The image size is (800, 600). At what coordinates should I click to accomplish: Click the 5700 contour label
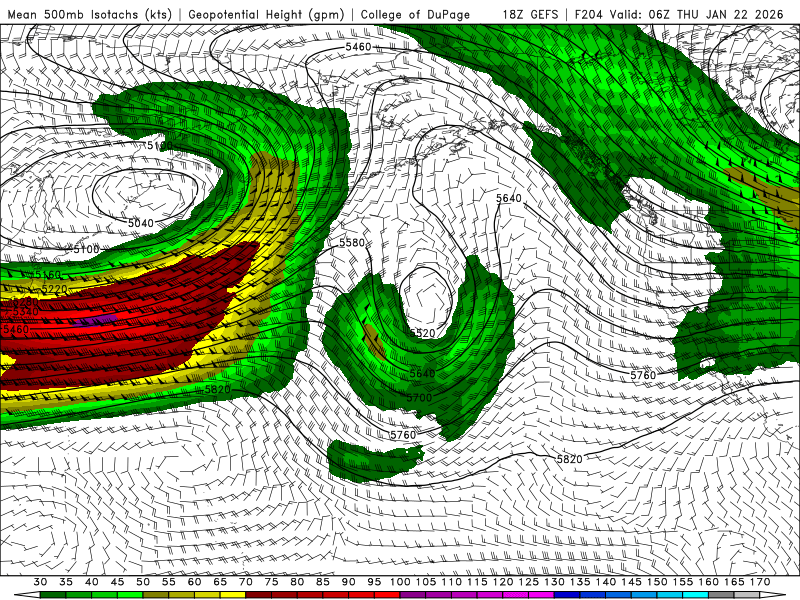(x=419, y=397)
